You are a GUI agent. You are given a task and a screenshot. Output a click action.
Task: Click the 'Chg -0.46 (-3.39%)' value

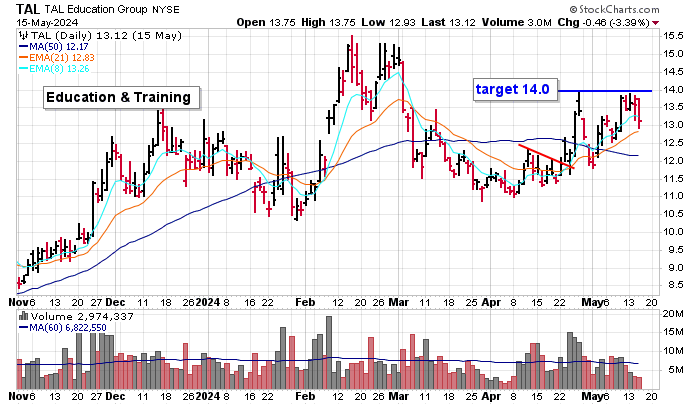tap(604, 22)
